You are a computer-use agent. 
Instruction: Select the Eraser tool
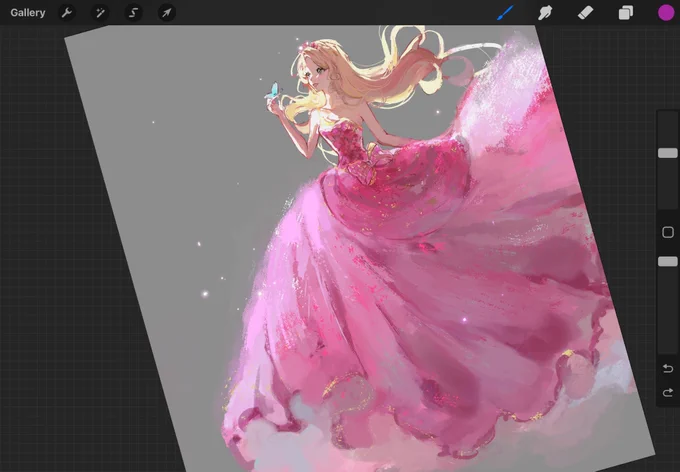(585, 13)
